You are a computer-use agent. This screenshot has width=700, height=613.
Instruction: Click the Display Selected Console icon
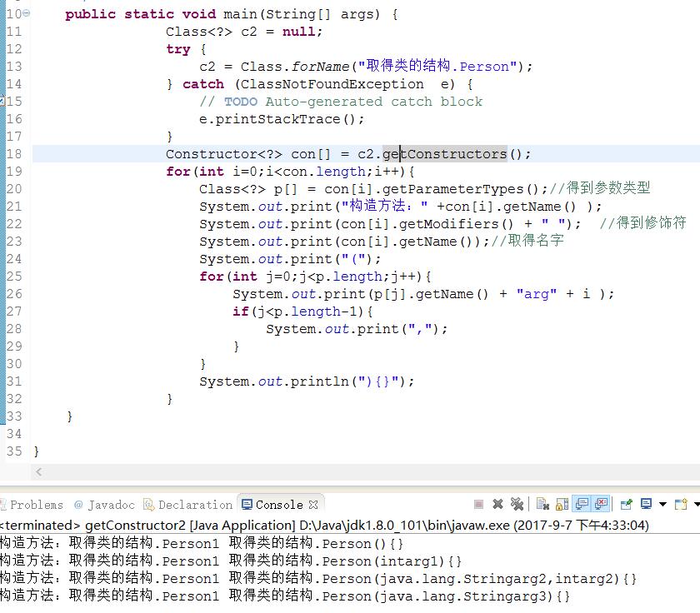click(x=646, y=504)
